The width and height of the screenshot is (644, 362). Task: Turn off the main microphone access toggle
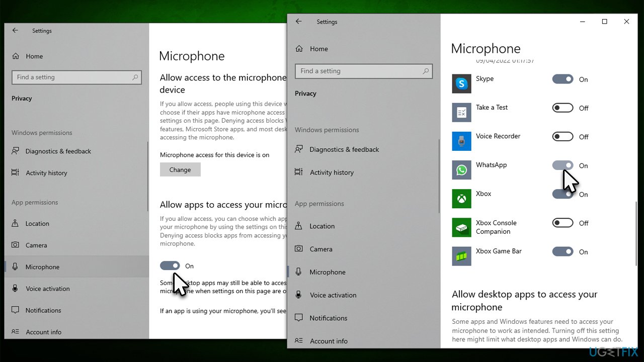coord(170,265)
